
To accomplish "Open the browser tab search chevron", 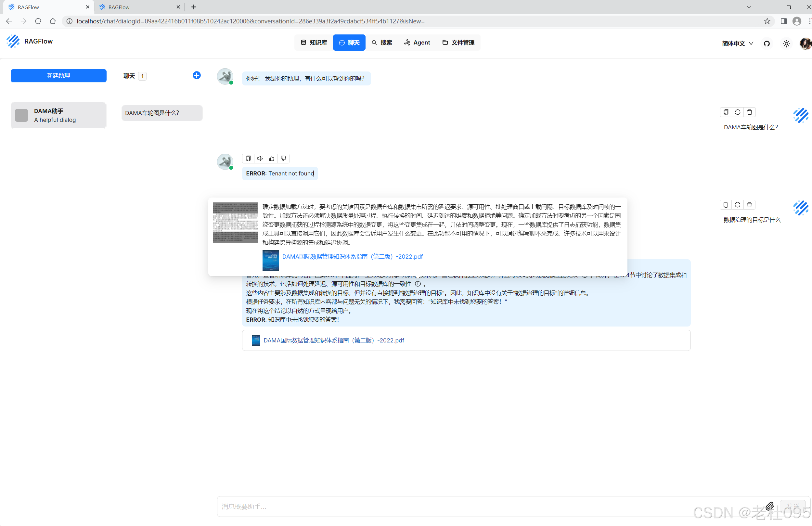I will click(749, 7).
